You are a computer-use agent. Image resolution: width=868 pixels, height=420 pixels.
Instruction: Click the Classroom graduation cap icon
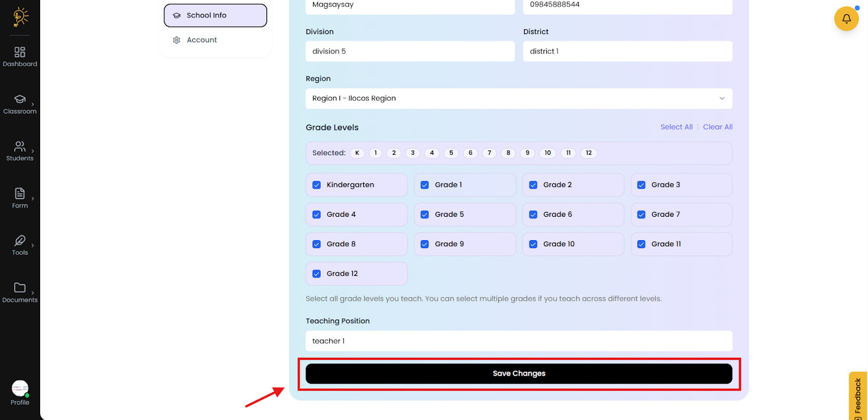[20, 99]
